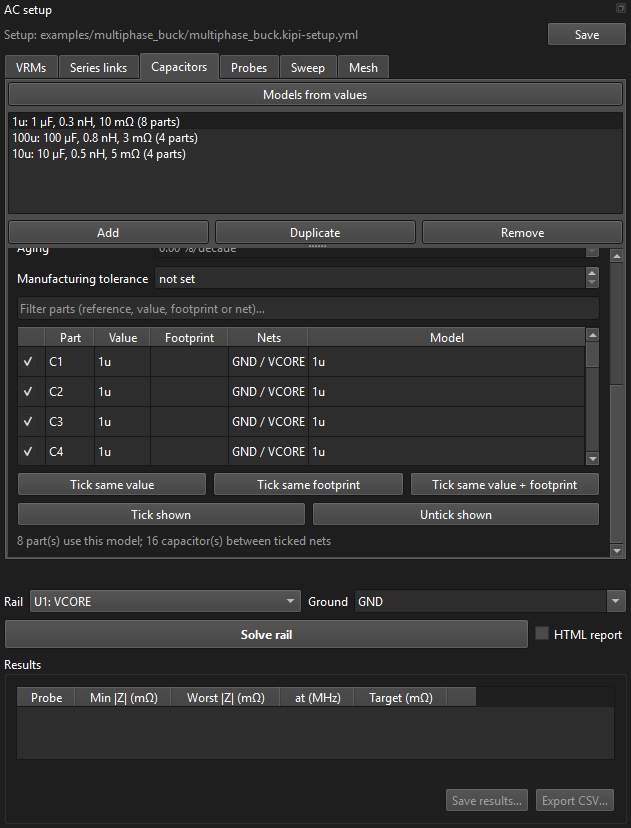Click the Value cell of part C2

coord(123,392)
